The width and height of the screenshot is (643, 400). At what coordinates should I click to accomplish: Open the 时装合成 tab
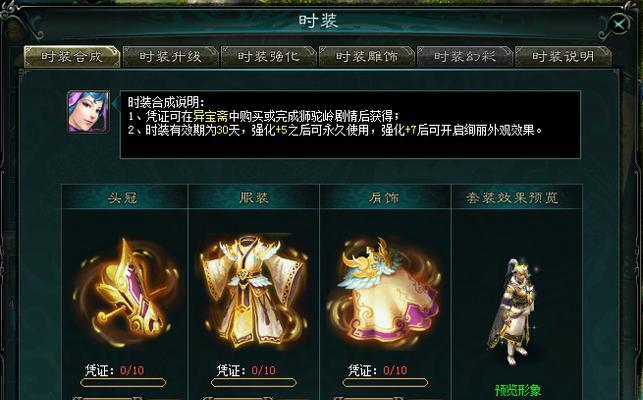click(72, 56)
